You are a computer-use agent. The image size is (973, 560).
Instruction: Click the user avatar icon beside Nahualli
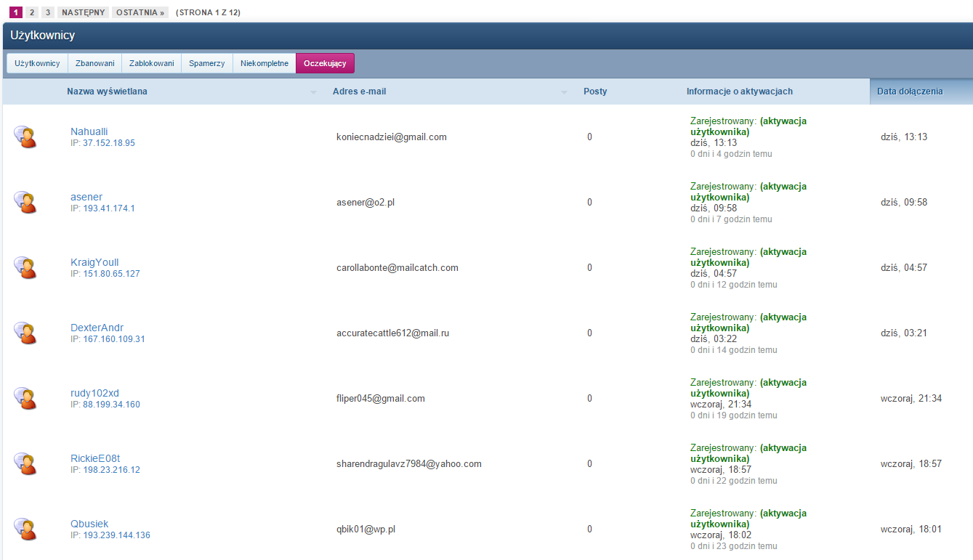(x=25, y=137)
